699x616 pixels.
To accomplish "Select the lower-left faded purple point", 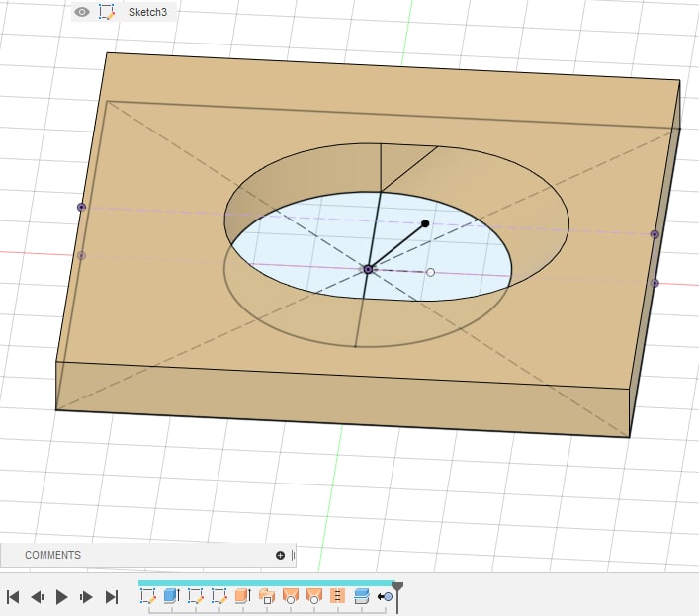I will 81,255.
